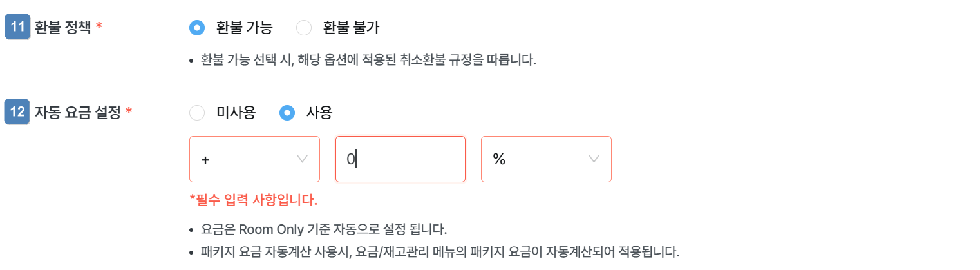
Task: Click the 패키지 요금 자동계산 help note
Action: [440, 251]
